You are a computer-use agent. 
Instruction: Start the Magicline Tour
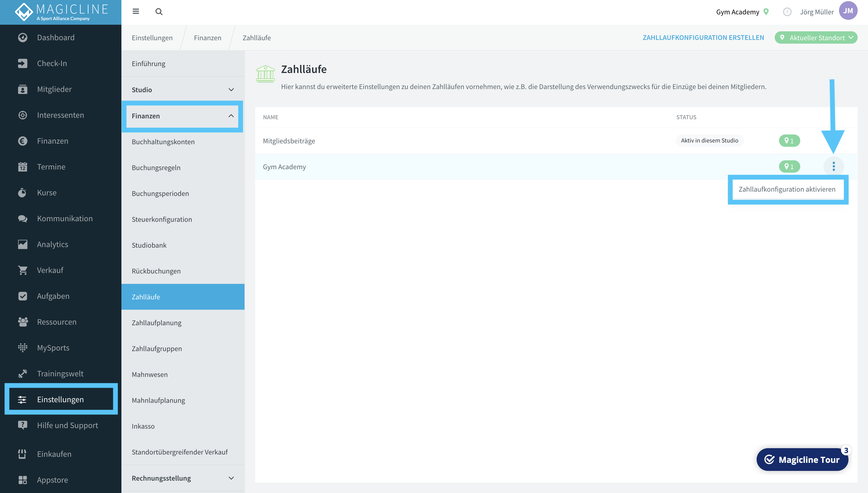point(802,459)
